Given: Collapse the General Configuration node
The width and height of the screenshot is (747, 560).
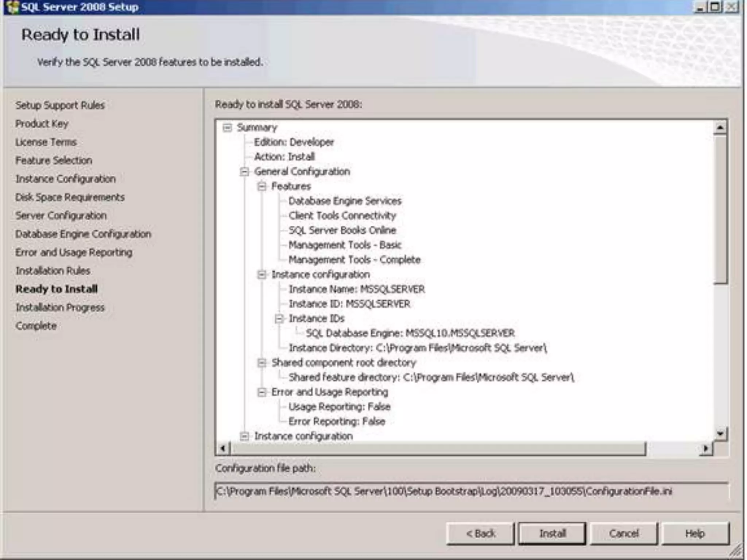Looking at the screenshot, I should [x=244, y=172].
